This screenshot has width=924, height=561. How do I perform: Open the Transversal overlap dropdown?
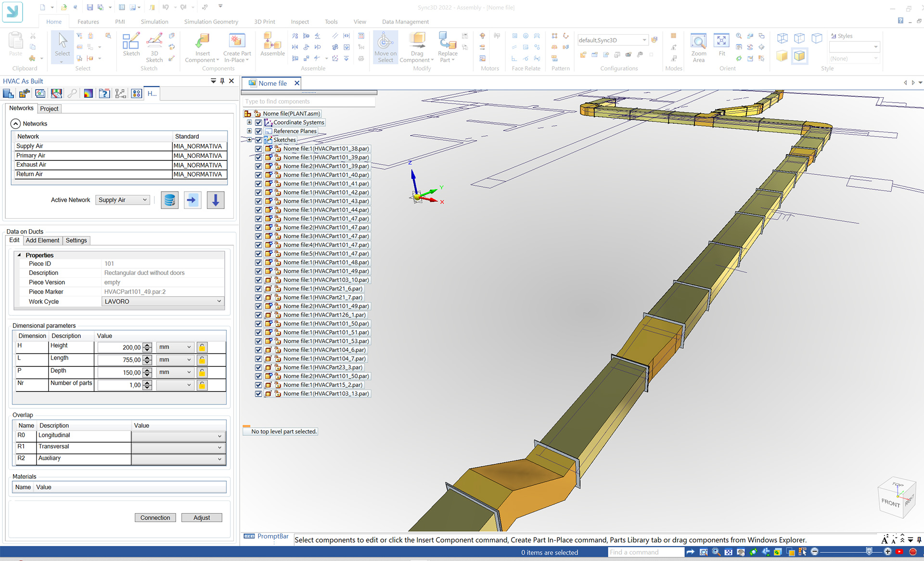tap(178, 447)
